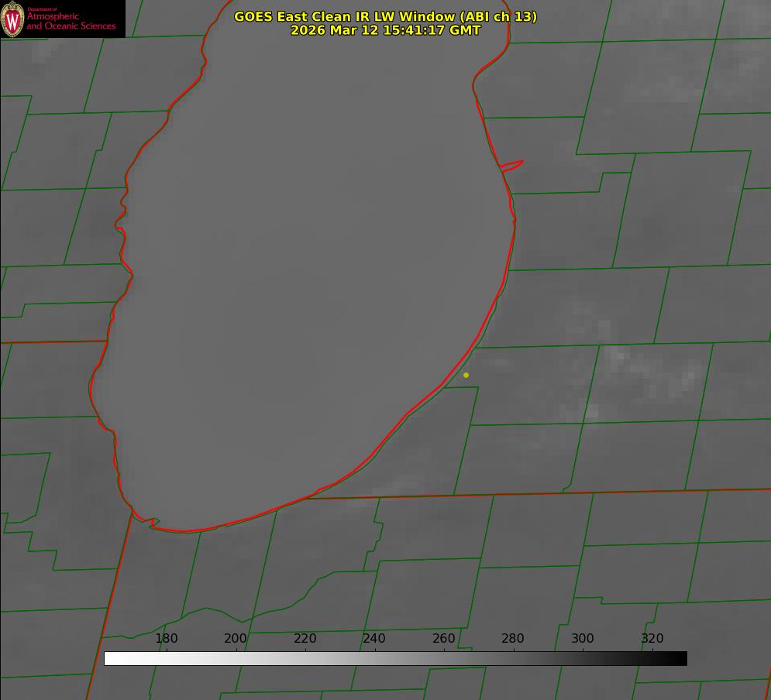Click the '300' colorbar tick label
The width and height of the screenshot is (771, 700).
coord(583,638)
